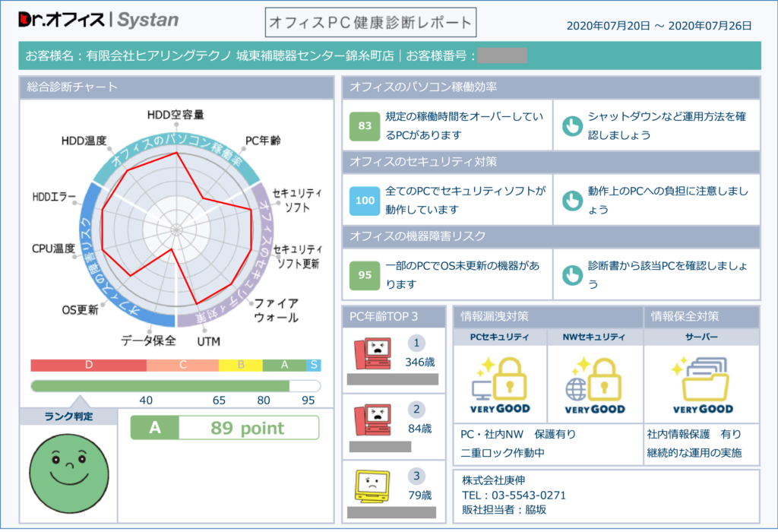Click the blue 100 score badge
Viewport: 778px width, 532px height.
point(365,201)
